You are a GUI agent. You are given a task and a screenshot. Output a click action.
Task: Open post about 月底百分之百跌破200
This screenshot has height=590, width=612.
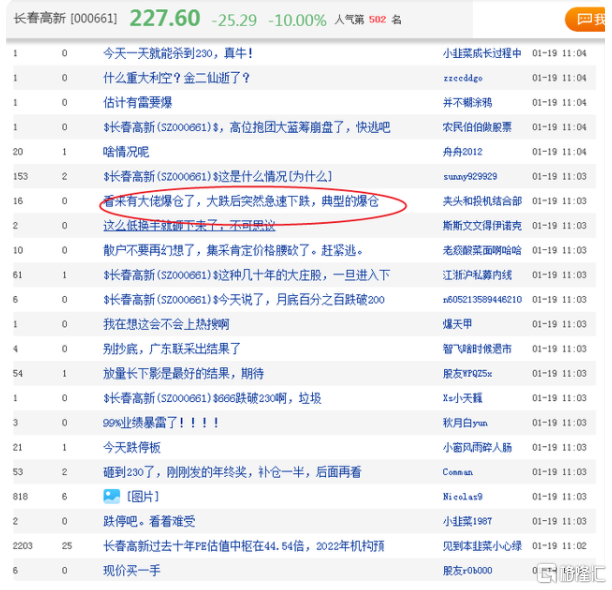coord(244,300)
